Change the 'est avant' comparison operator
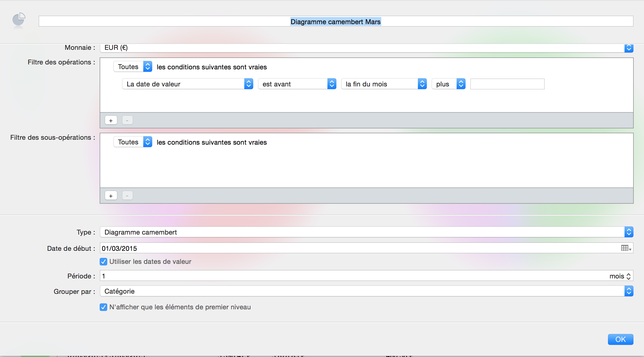Viewport: 644px width, 357px height. [x=297, y=84]
